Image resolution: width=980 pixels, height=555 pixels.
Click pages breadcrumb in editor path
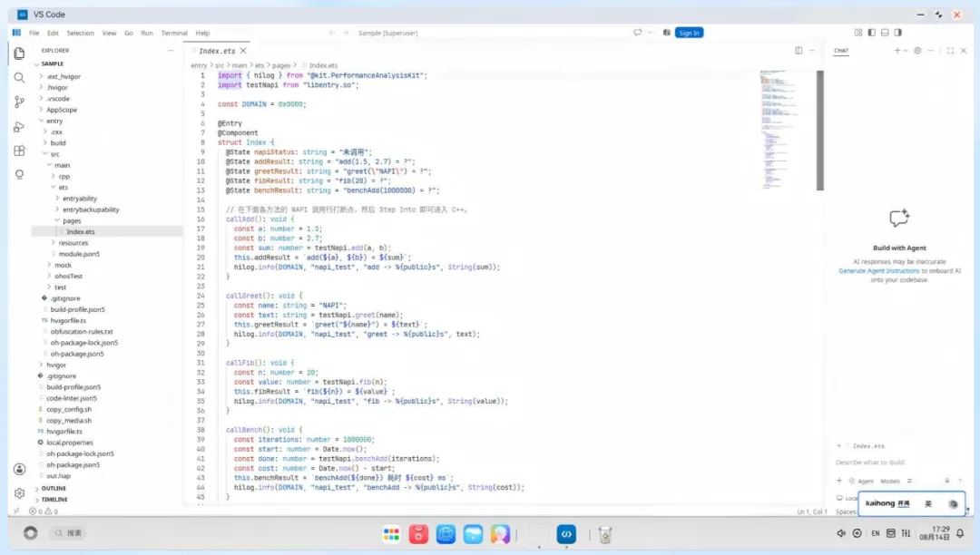(x=281, y=65)
